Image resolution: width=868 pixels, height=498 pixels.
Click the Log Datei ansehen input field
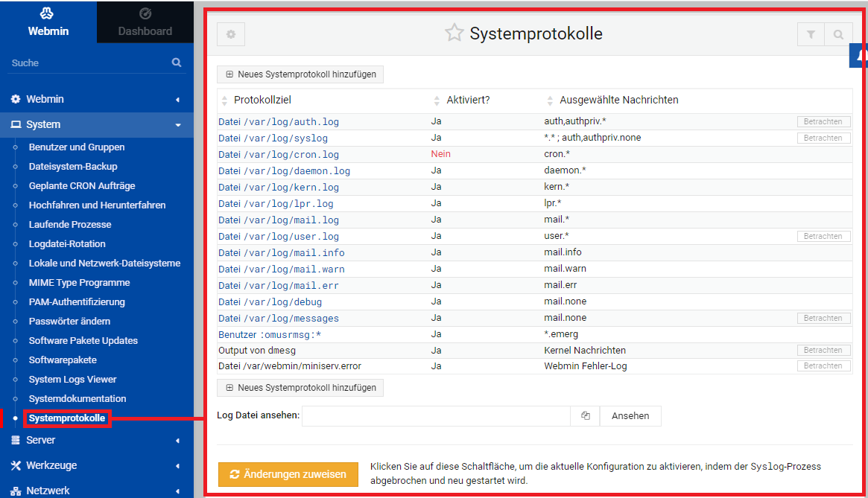[x=436, y=416]
